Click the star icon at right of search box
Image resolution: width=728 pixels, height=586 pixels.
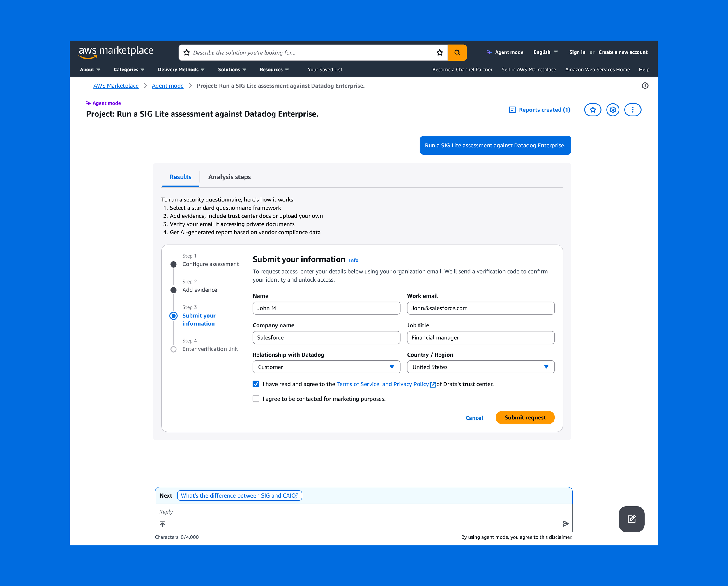click(439, 53)
